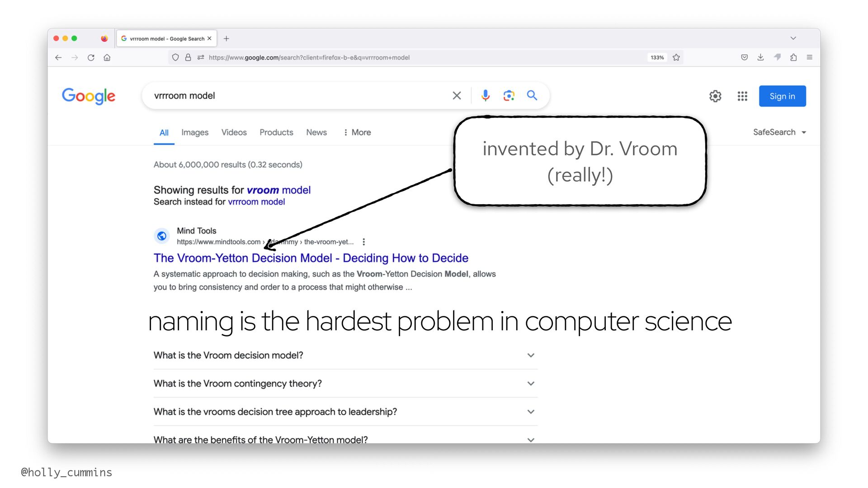This screenshot has height=488, width=868.
Task: Open Google Lens image search
Action: pyautogui.click(x=509, y=95)
